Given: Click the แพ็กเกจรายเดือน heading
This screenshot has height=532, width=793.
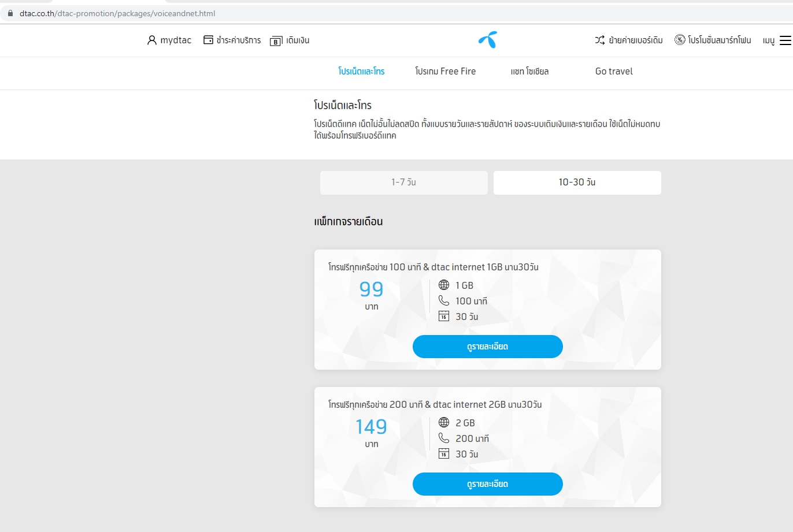Looking at the screenshot, I should click(x=349, y=222).
